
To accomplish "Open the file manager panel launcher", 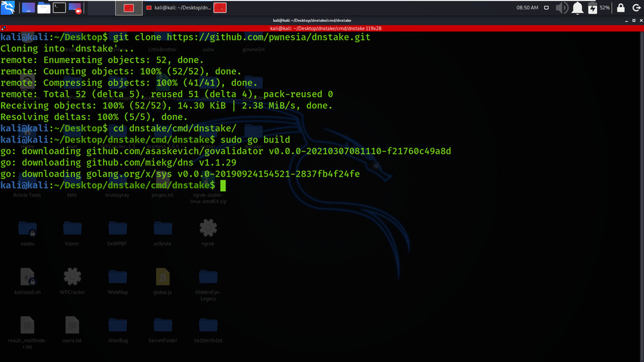I will [x=44, y=8].
